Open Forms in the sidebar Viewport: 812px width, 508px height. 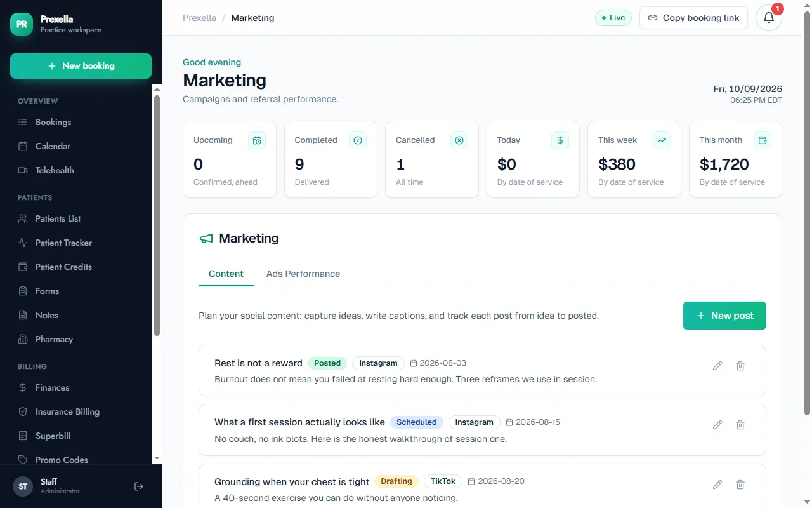(81, 291)
